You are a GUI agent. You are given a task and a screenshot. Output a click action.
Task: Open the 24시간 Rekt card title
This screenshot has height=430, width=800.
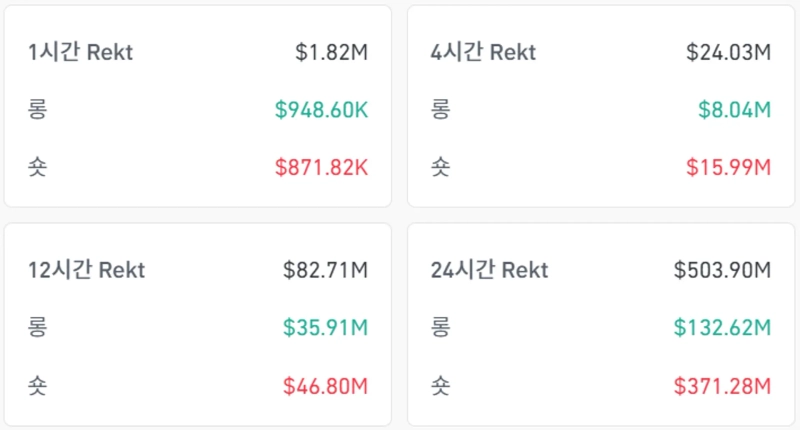click(x=489, y=270)
